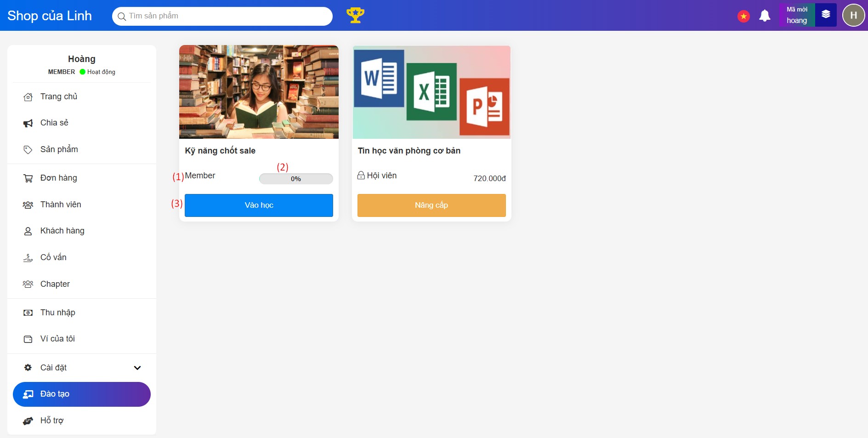Click the gear icon beside Cài đặt
The width and height of the screenshot is (868, 438).
28,368
